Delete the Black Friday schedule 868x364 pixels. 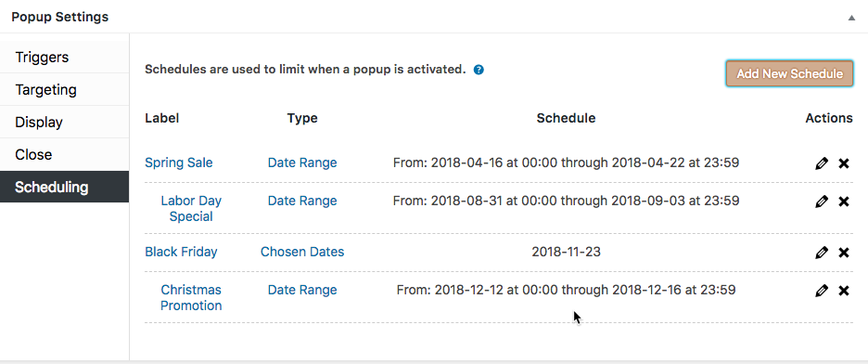tap(844, 253)
